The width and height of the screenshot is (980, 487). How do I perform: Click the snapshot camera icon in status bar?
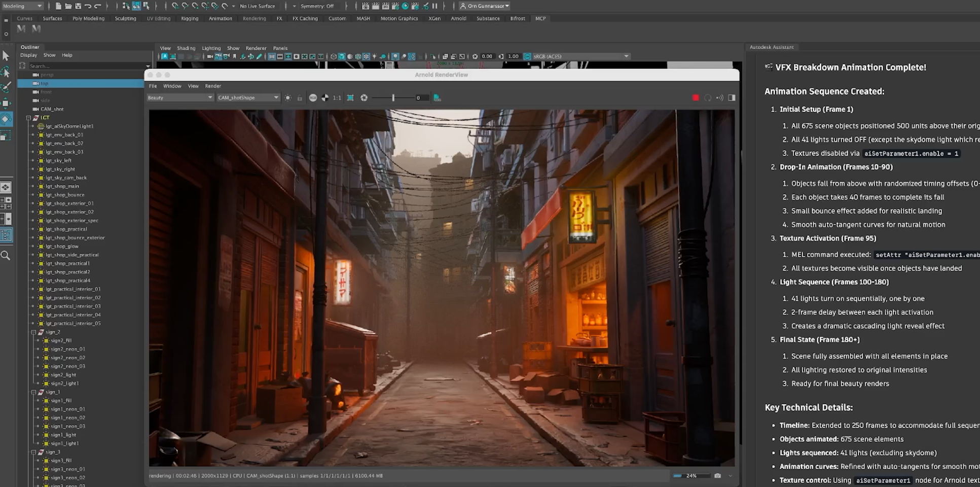[717, 476]
